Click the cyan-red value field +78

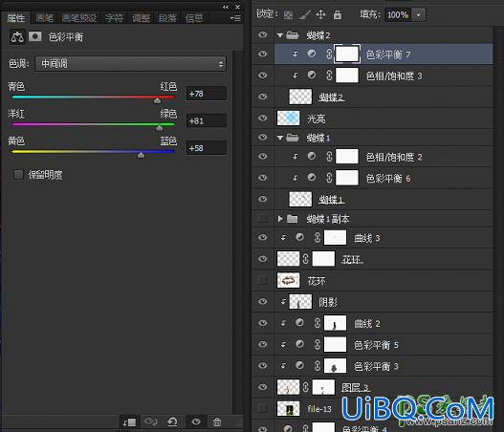(x=207, y=94)
